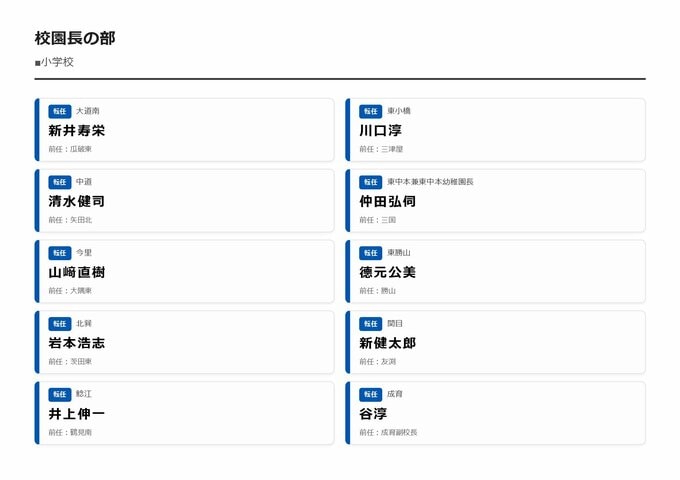680x480 pixels.
Task: Select the 山﨑直樹 entry
Action: click(x=77, y=272)
